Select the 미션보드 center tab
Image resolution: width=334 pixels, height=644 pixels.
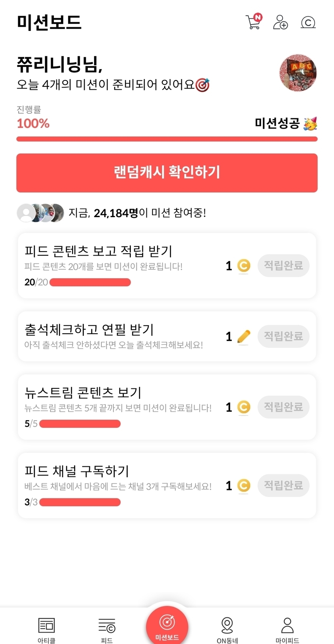tap(167, 626)
